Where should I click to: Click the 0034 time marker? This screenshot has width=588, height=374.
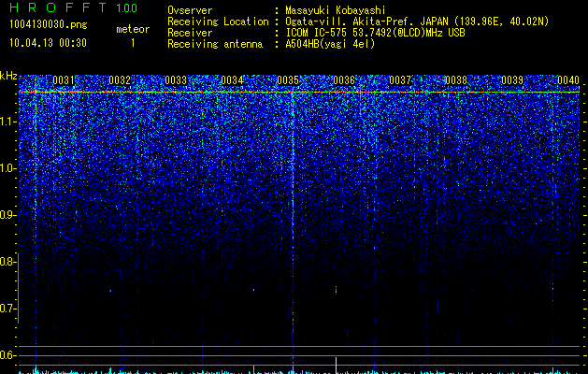(232, 80)
